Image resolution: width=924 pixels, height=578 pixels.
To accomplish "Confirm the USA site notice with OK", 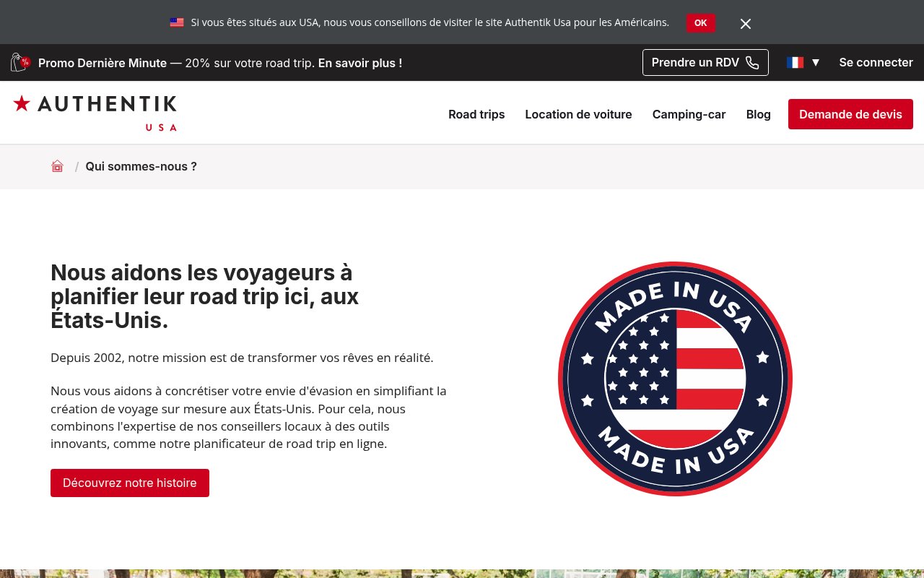I will click(x=701, y=23).
